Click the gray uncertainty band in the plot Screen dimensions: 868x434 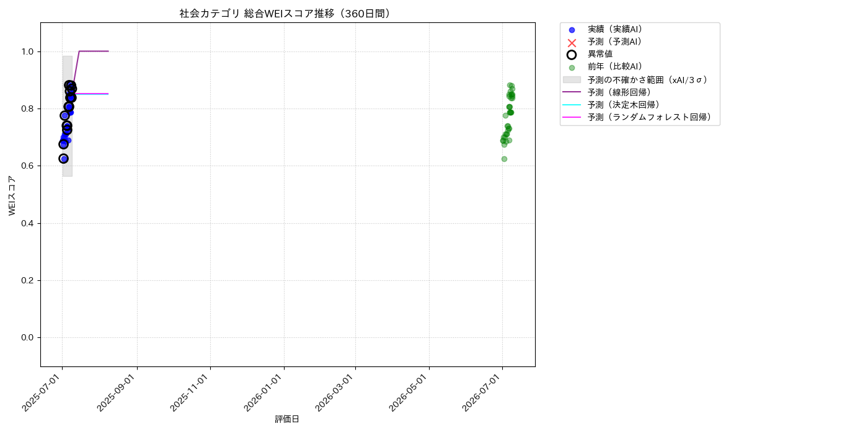(x=68, y=116)
